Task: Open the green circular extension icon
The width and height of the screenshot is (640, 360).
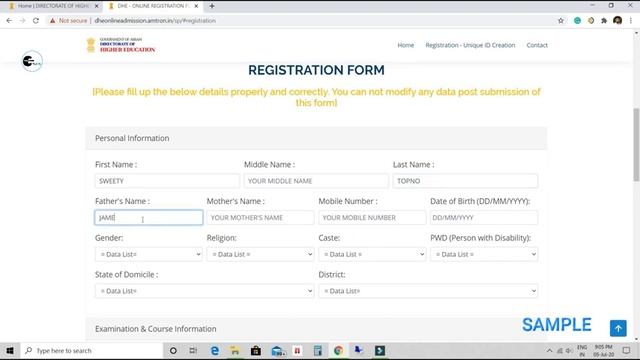Action: coord(577,20)
